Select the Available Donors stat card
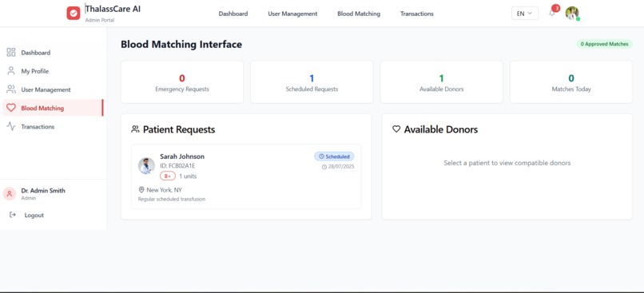This screenshot has height=293, width=644. coord(442,82)
